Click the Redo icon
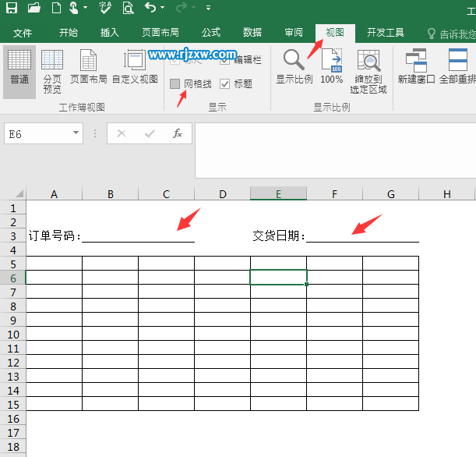This screenshot has width=476, height=457. (x=182, y=7)
